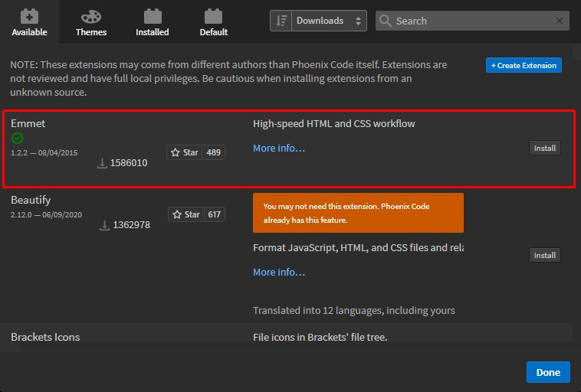
Task: Click Emmet's star count 489
Action: coord(213,152)
